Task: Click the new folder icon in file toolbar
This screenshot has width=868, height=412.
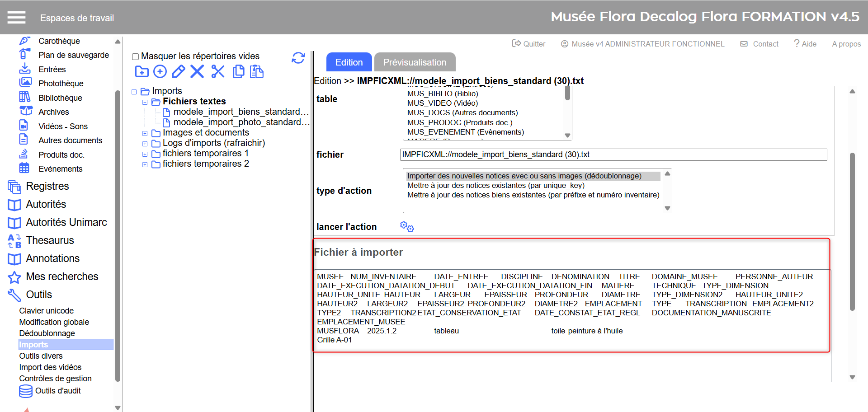Action: click(142, 72)
